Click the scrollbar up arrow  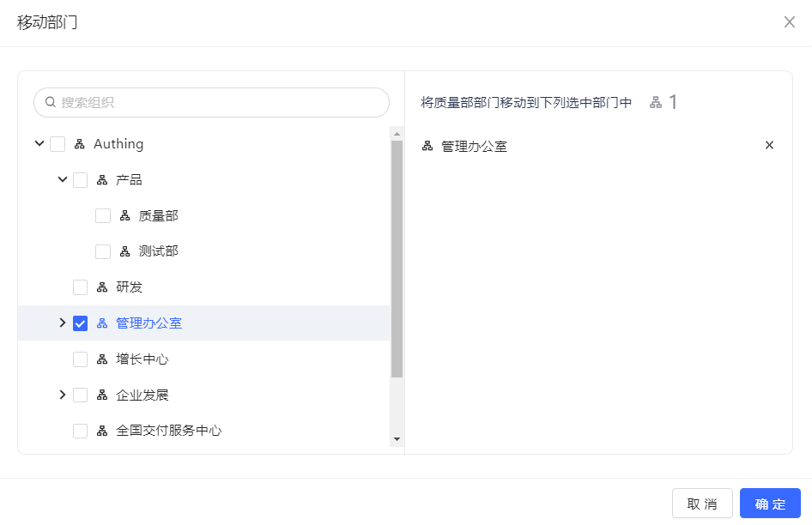click(397, 134)
